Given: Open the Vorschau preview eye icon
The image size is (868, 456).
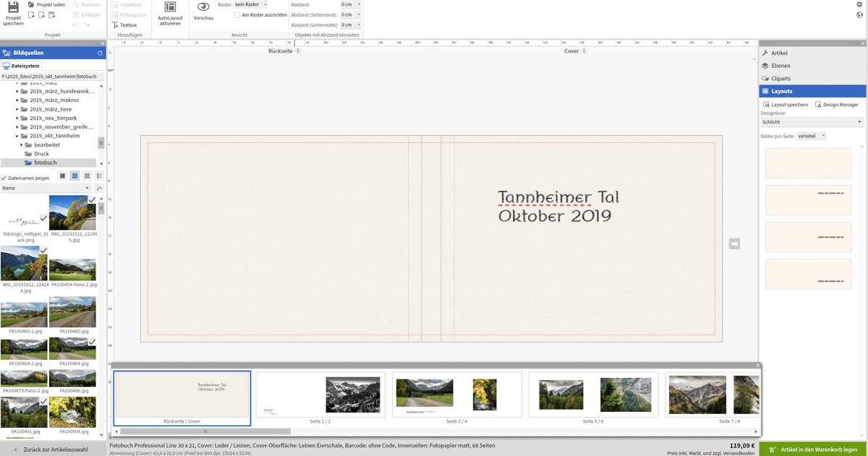Looking at the screenshot, I should pos(203,9).
